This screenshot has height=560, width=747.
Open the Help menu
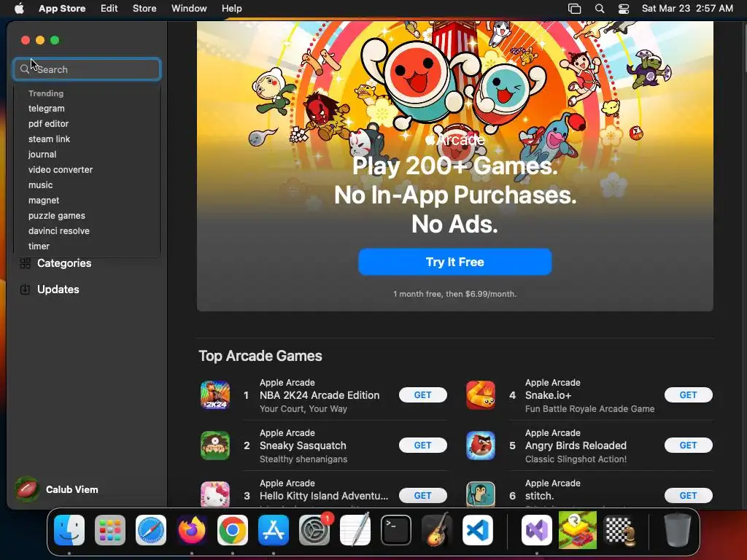(231, 8)
